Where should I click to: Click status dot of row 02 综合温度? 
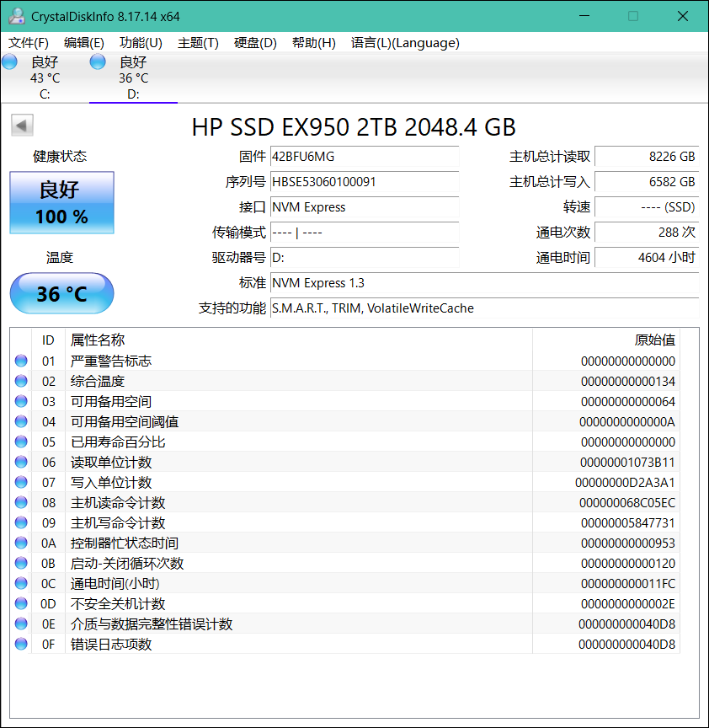click(21, 381)
